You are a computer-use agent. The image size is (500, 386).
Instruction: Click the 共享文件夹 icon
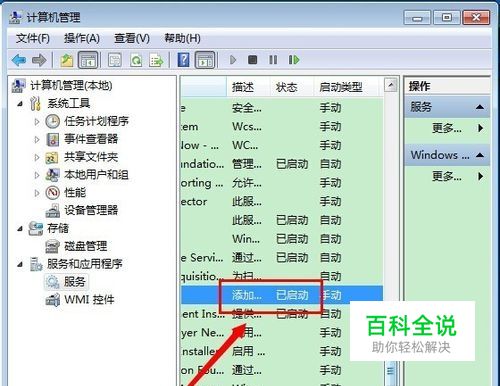[x=52, y=158]
